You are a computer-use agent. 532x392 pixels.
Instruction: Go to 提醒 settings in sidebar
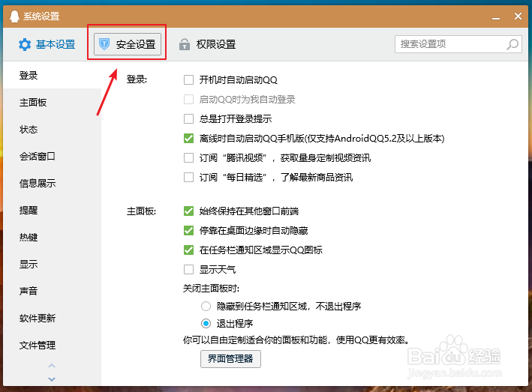(53, 211)
